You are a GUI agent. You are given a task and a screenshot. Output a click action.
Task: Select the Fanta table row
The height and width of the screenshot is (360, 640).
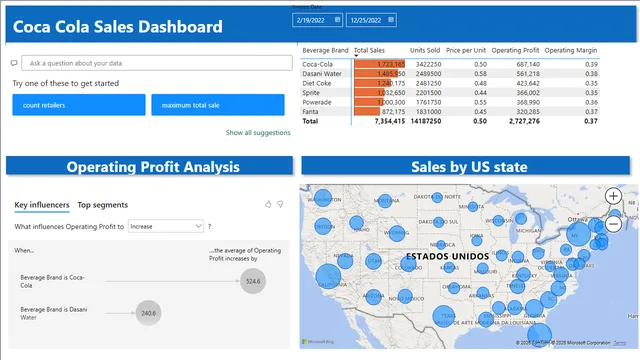coord(450,111)
